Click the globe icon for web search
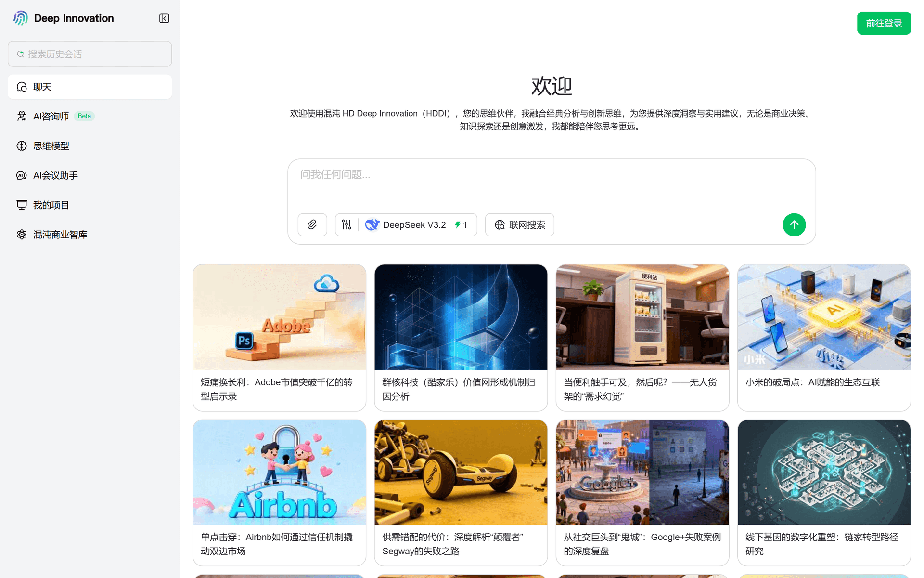Screen dimensions: 924x578 tap(500, 225)
